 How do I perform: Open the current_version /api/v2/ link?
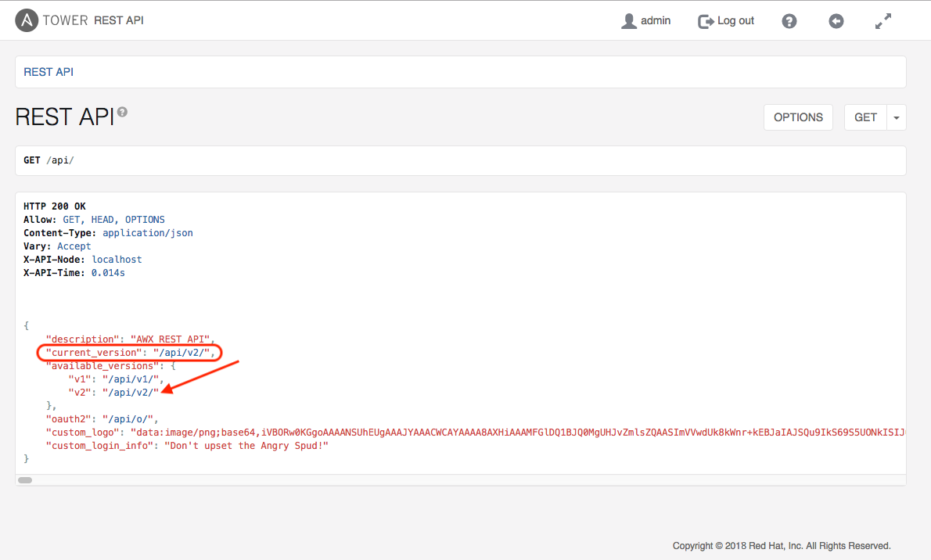point(181,353)
